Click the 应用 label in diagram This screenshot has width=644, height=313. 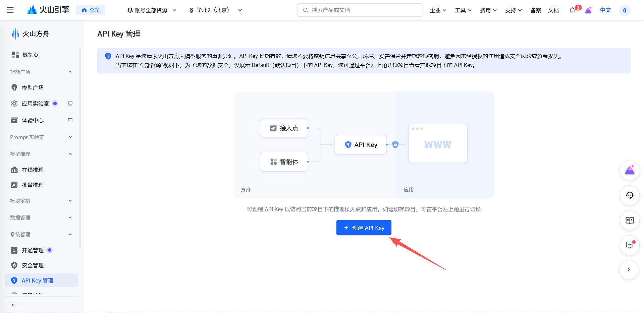pyautogui.click(x=409, y=190)
